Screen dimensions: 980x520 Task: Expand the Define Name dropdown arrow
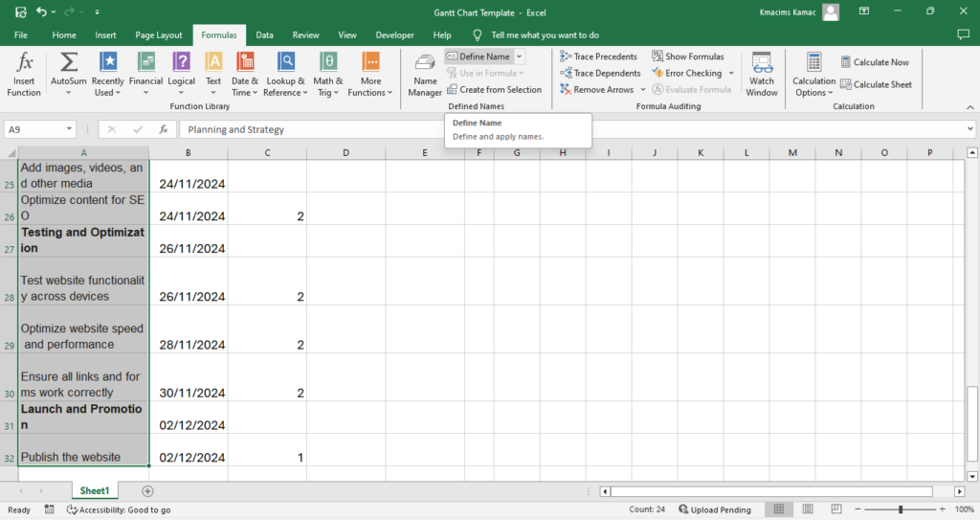pyautogui.click(x=519, y=57)
